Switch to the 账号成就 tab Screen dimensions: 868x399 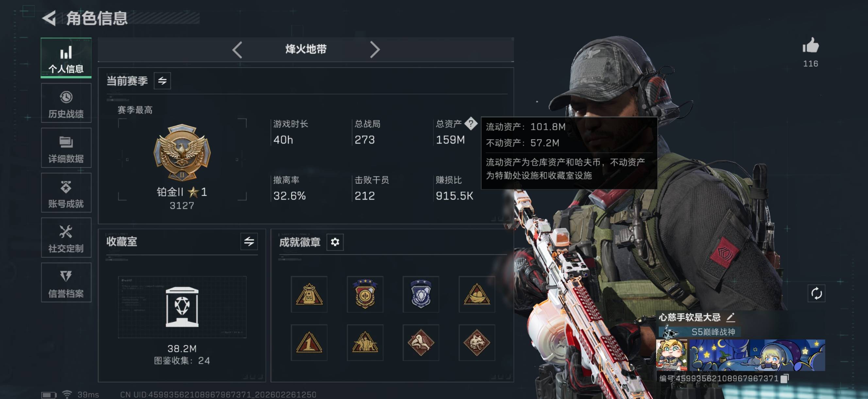[66, 193]
